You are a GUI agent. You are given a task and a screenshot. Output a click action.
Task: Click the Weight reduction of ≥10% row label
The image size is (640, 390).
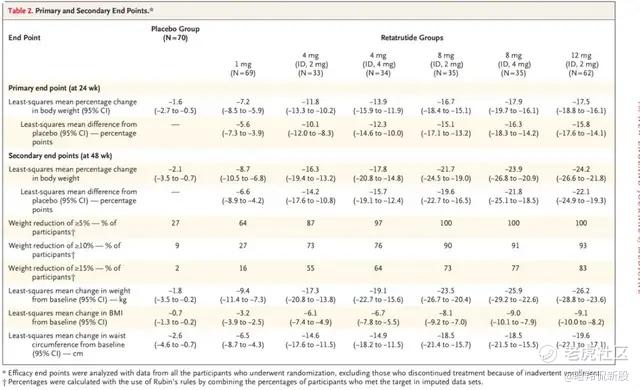tap(64, 250)
